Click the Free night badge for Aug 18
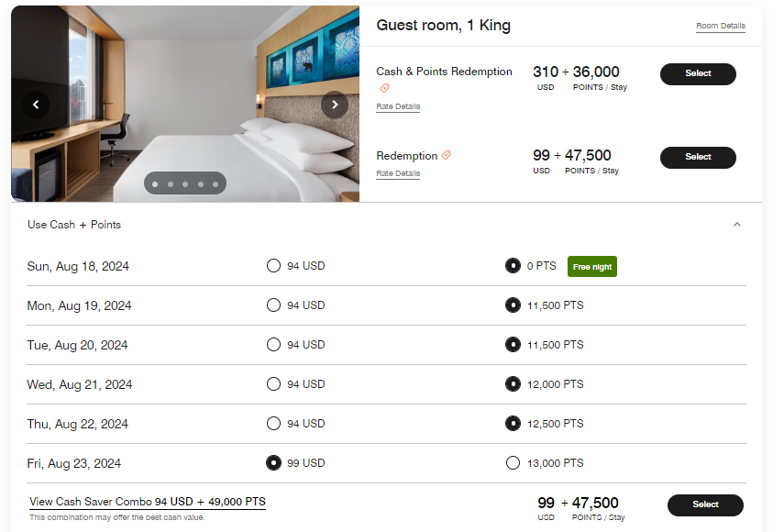 [591, 265]
